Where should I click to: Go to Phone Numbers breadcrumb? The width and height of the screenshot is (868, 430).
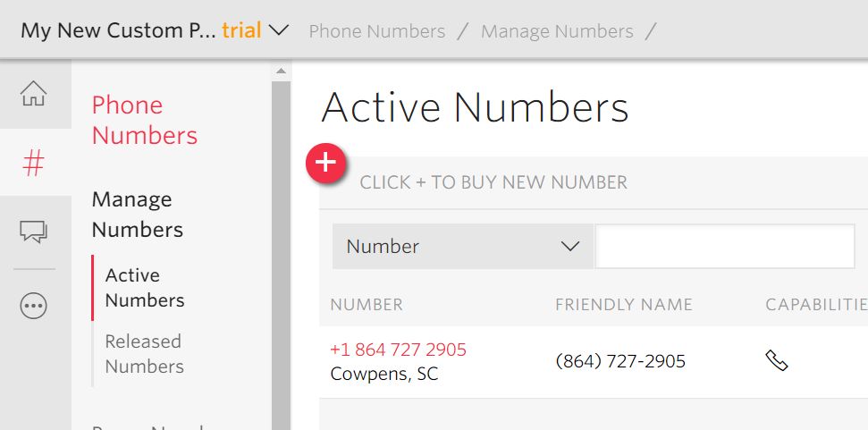(377, 31)
